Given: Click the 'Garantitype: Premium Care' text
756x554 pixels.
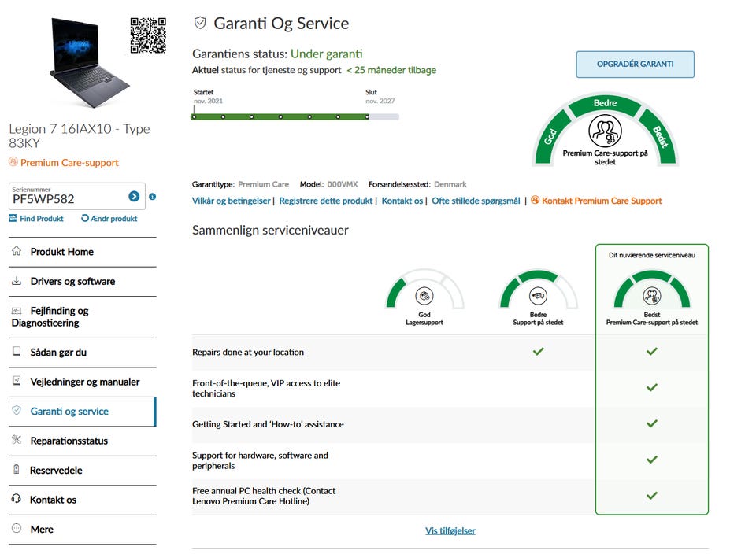Looking at the screenshot, I should coord(241,184).
